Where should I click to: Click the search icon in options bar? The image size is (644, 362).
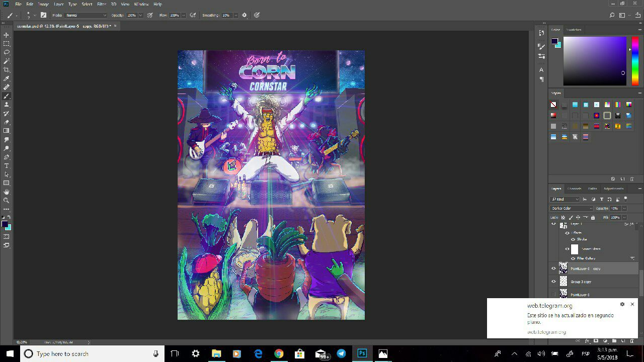[612, 16]
